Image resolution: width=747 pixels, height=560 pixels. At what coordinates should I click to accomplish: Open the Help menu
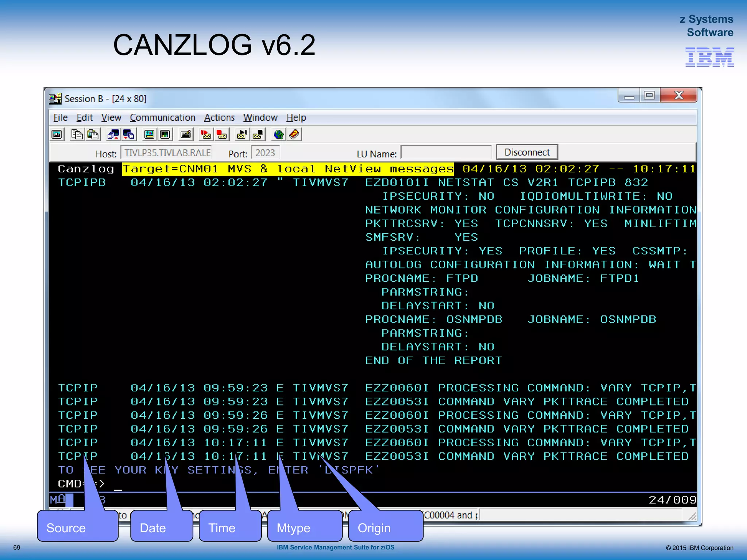coord(296,117)
